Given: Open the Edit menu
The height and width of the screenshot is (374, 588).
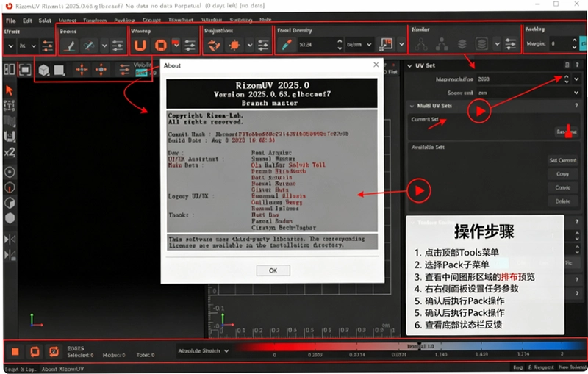Looking at the screenshot, I should (27, 21).
